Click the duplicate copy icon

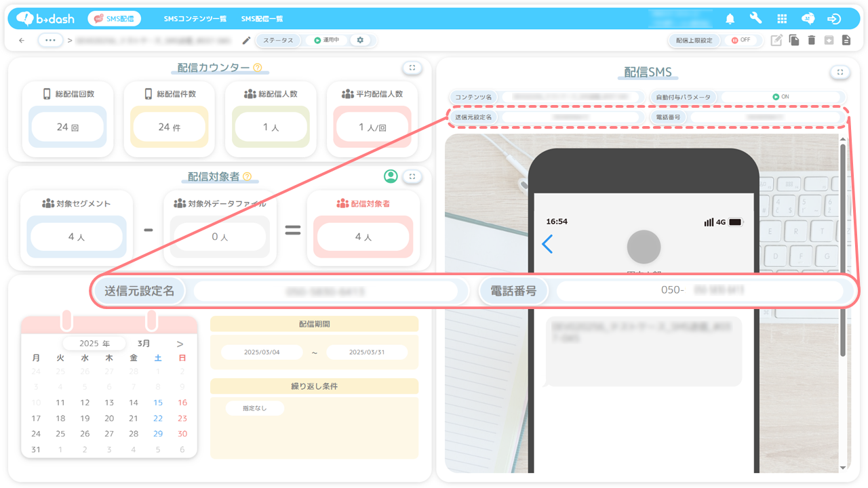(x=794, y=41)
